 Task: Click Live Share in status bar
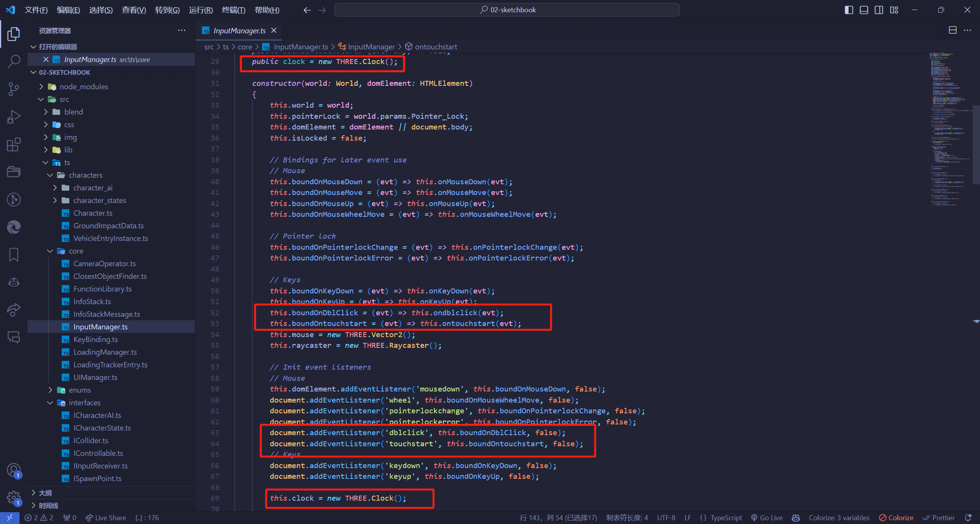106,517
